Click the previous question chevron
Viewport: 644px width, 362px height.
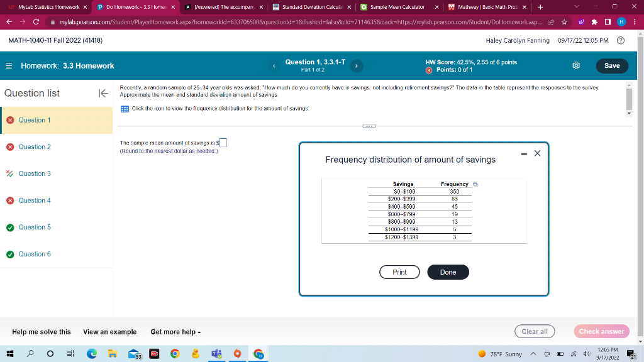click(x=274, y=65)
